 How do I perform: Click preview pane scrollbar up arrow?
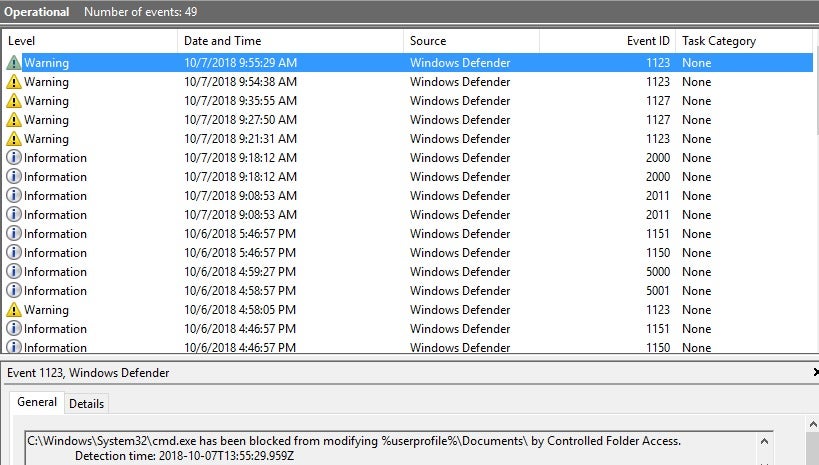pyautogui.click(x=813, y=424)
